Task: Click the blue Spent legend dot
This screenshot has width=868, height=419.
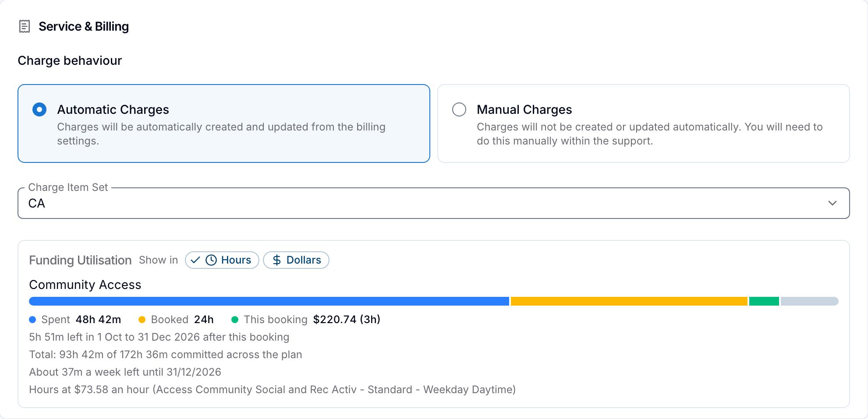Action: point(32,320)
